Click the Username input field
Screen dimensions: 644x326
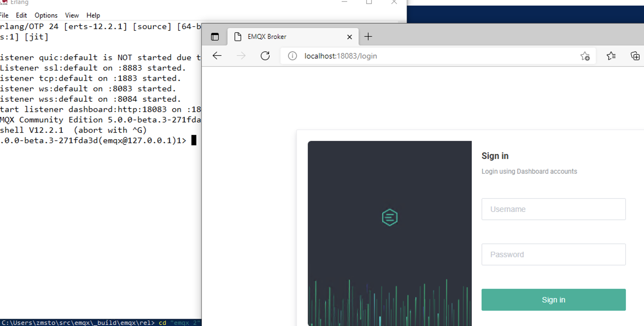553,209
